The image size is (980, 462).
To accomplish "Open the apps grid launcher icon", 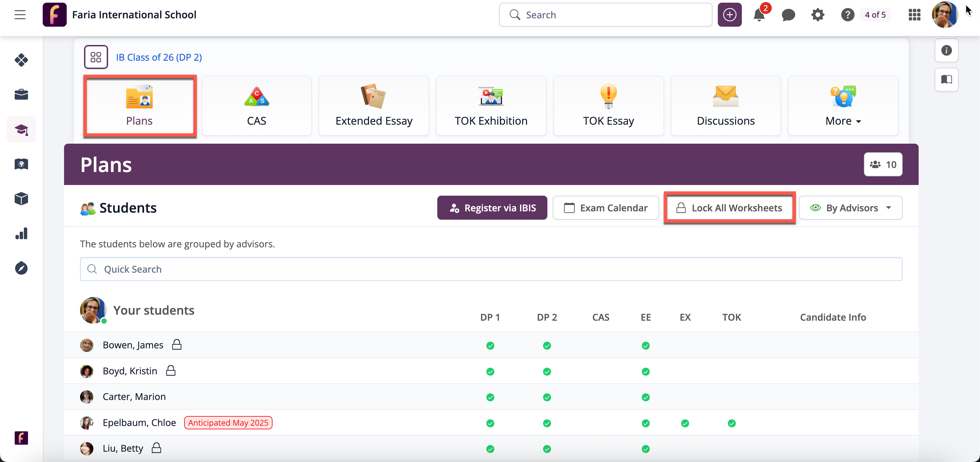I will [x=914, y=15].
